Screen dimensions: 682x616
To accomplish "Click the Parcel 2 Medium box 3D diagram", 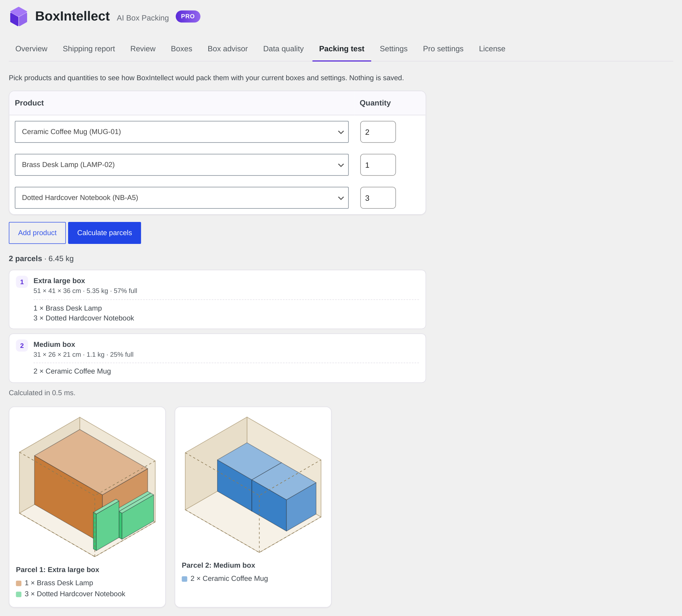I will coord(253,485).
